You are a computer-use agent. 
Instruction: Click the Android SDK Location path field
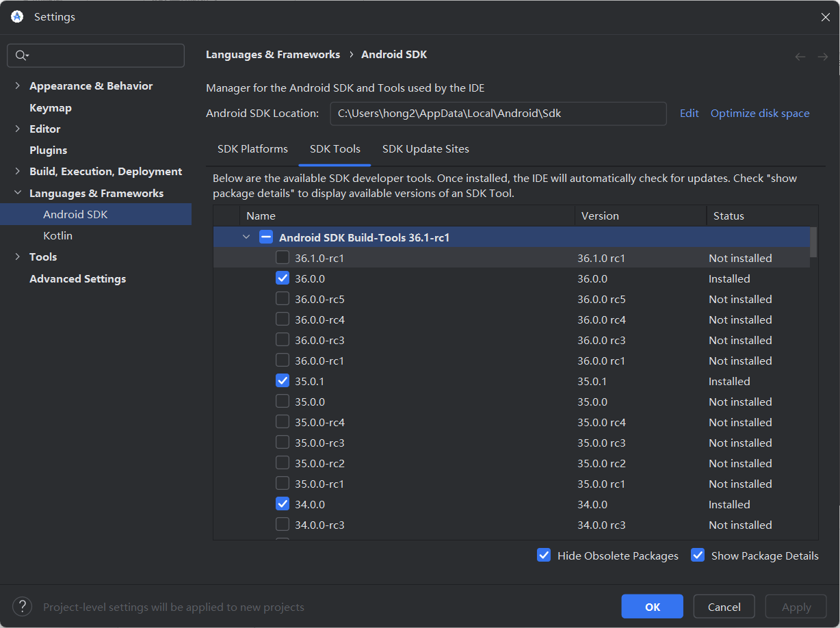pyautogui.click(x=498, y=114)
